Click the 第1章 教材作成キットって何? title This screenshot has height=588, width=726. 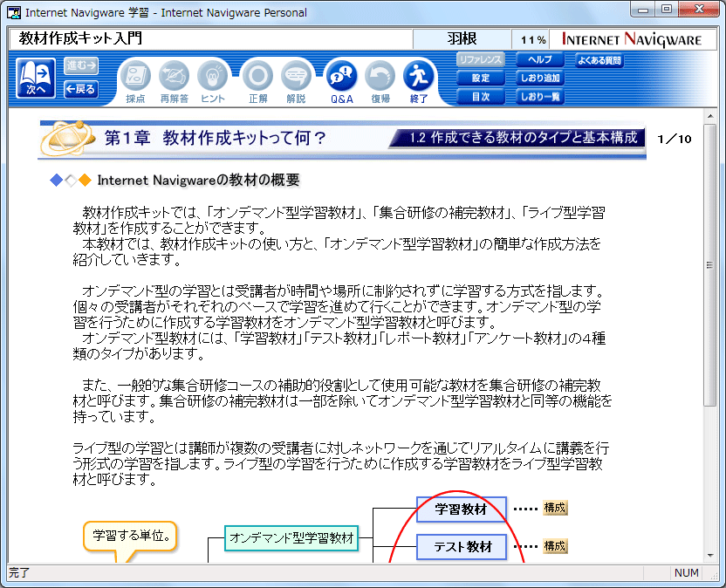point(216,138)
